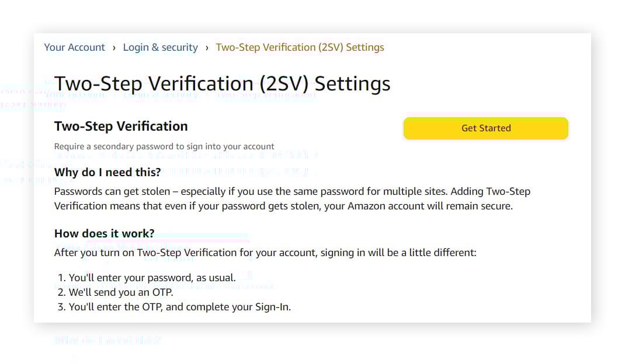Click the "Two-Step Verification" section heading
The height and width of the screenshot is (364, 632).
[x=120, y=126]
